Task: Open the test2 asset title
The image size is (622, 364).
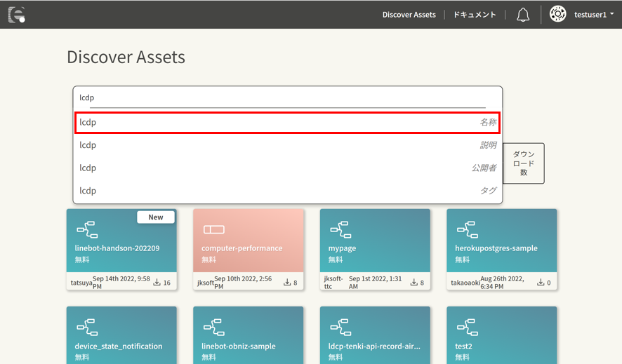Action: coord(463,346)
